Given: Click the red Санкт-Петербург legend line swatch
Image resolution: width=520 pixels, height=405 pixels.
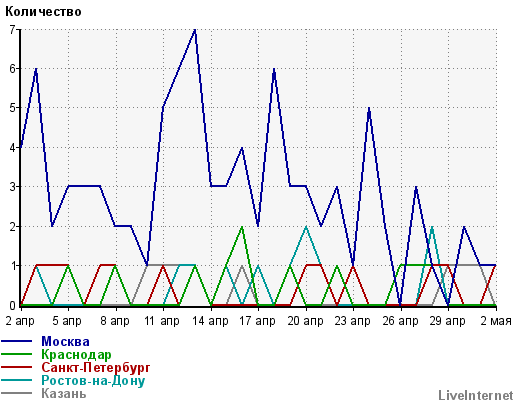Looking at the screenshot, I should 16,368.
